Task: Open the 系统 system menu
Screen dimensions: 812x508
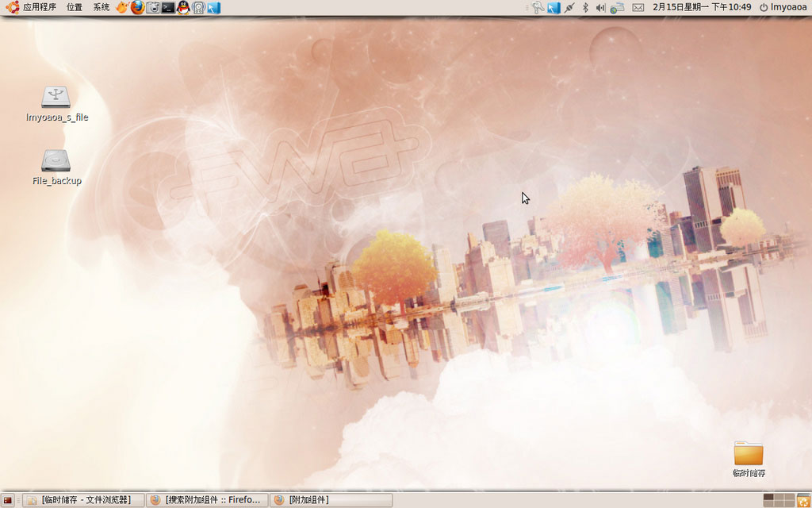Action: (101, 7)
